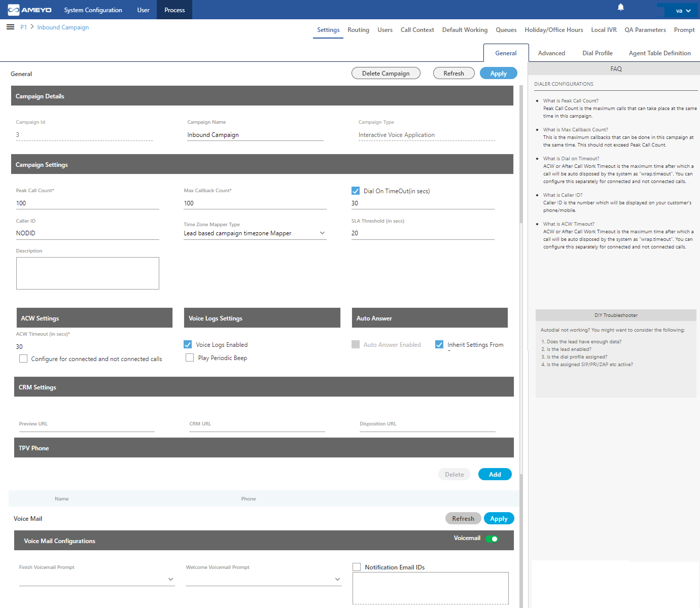Switch to the Users tab
The height and width of the screenshot is (608, 700).
385,30
